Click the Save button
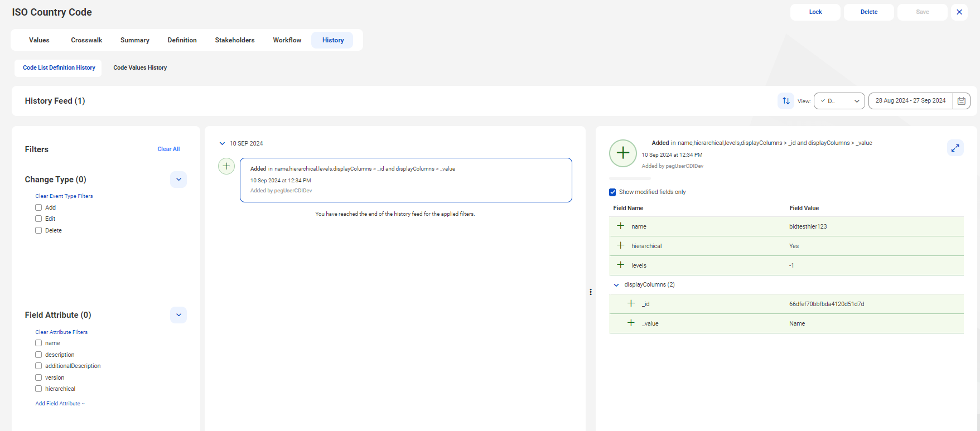 (x=922, y=12)
